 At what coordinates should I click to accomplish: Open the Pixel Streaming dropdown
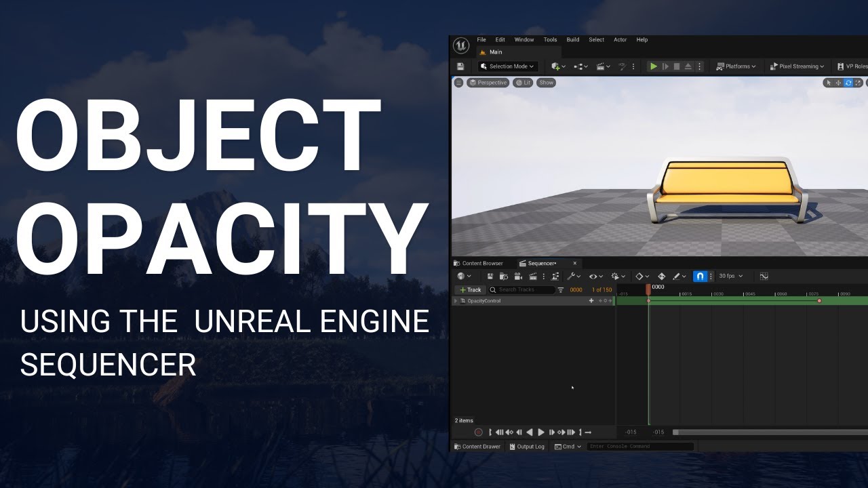(797, 66)
